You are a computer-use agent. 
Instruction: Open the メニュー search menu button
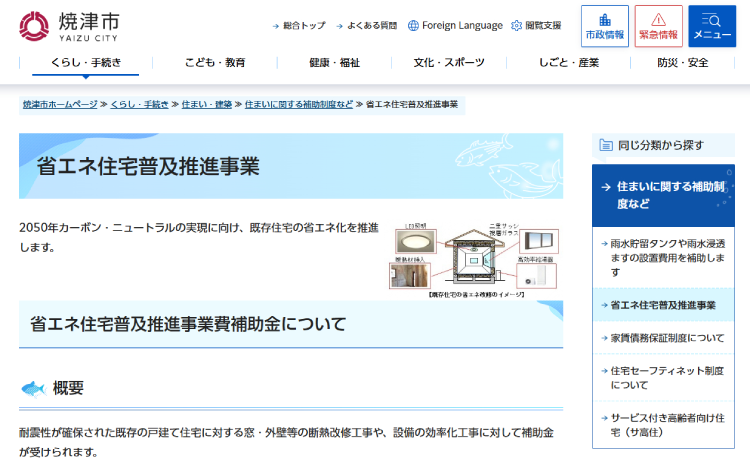pos(712,26)
